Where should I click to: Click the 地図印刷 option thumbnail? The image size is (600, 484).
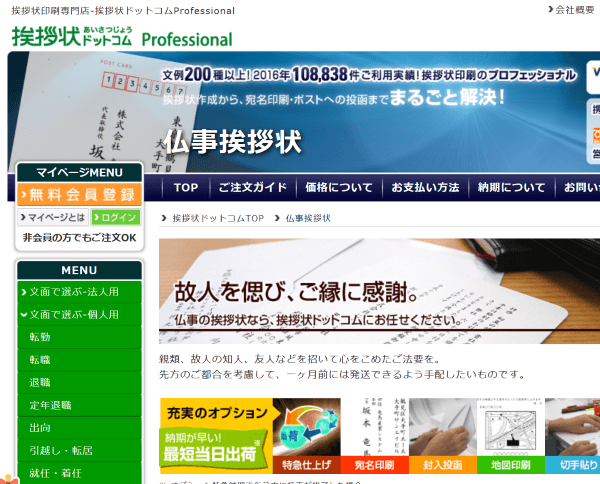[x=511, y=436]
